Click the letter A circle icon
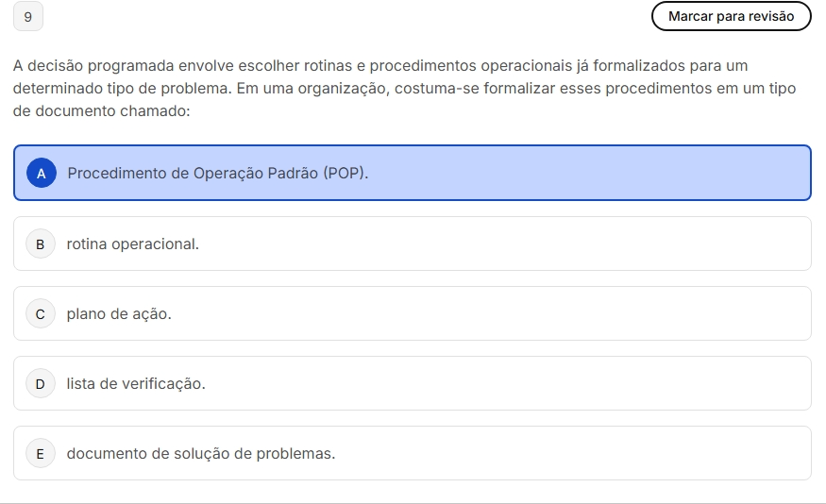 pos(41,174)
